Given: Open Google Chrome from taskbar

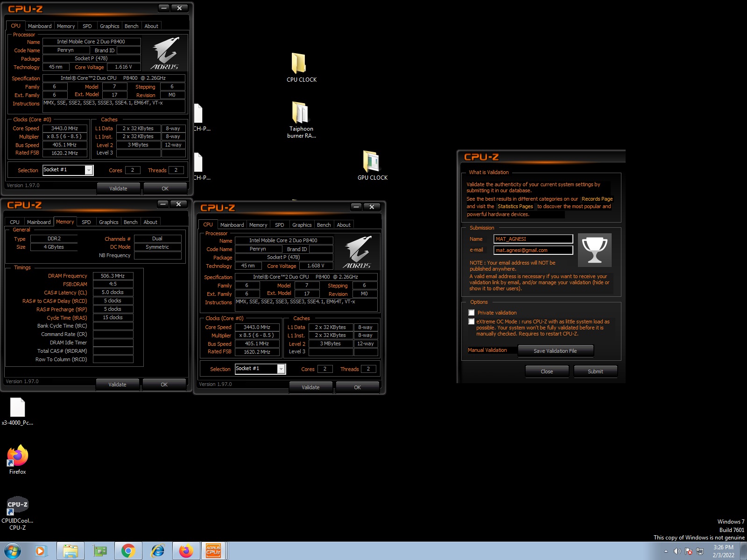Looking at the screenshot, I should pos(128,551).
